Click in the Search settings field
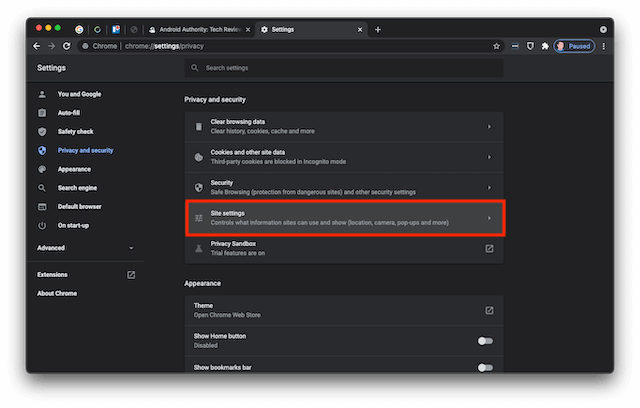 [x=344, y=68]
